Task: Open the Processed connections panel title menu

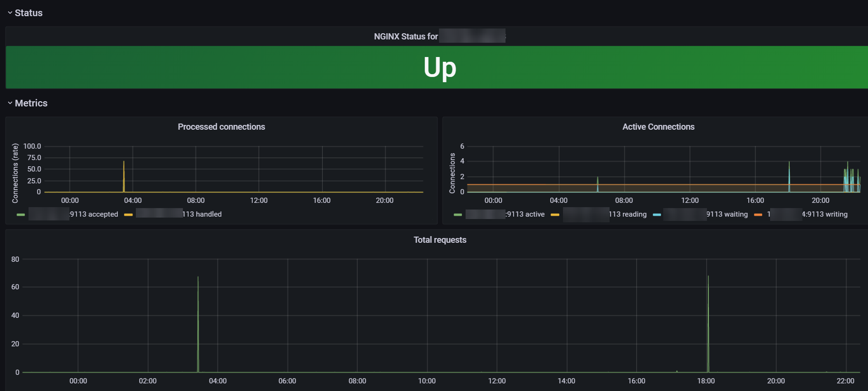Action: 221,127
